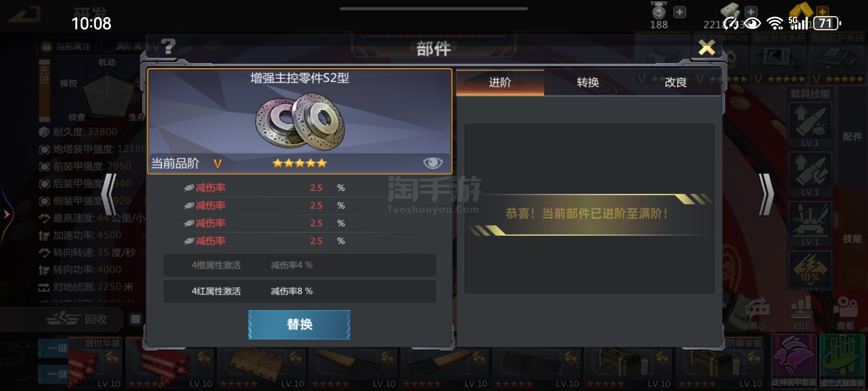Select the 增强主控零件S2型 brake disc image
Viewport: 868px width, 391px height.
click(x=300, y=121)
